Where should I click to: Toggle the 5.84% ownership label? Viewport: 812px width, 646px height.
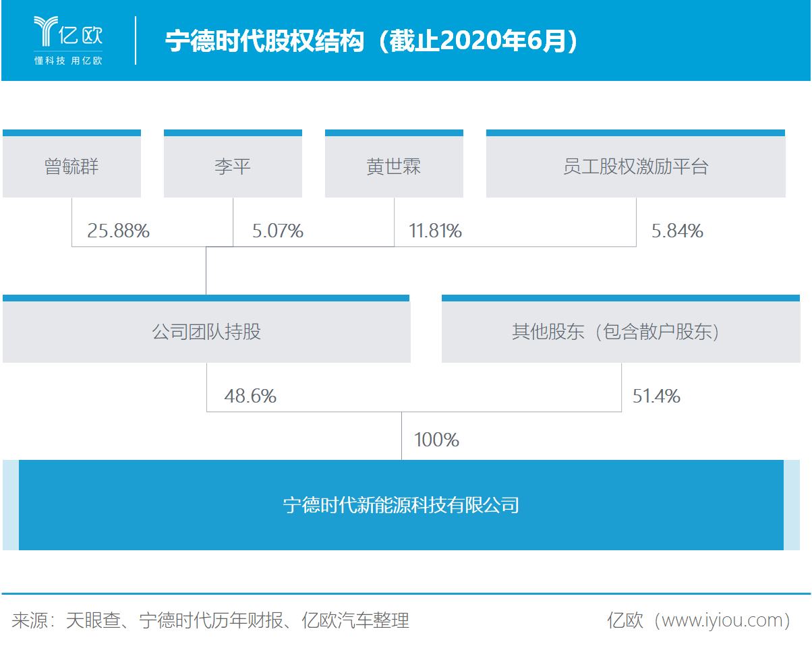677,230
